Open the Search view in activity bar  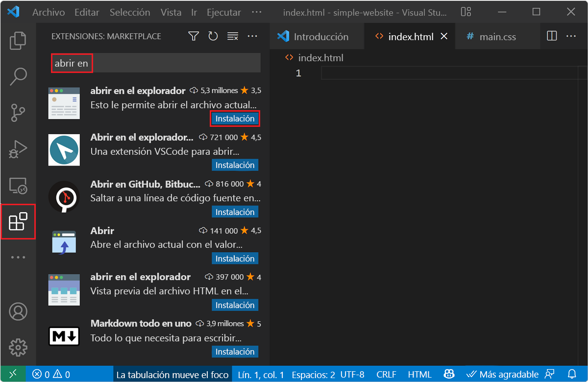click(x=18, y=76)
